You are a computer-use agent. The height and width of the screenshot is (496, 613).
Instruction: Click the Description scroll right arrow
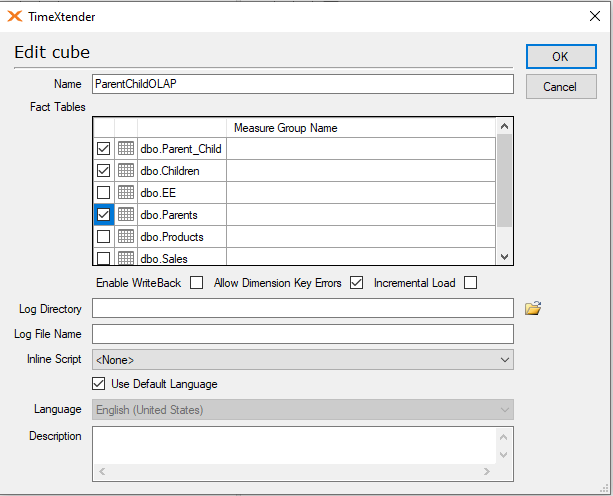(x=487, y=471)
